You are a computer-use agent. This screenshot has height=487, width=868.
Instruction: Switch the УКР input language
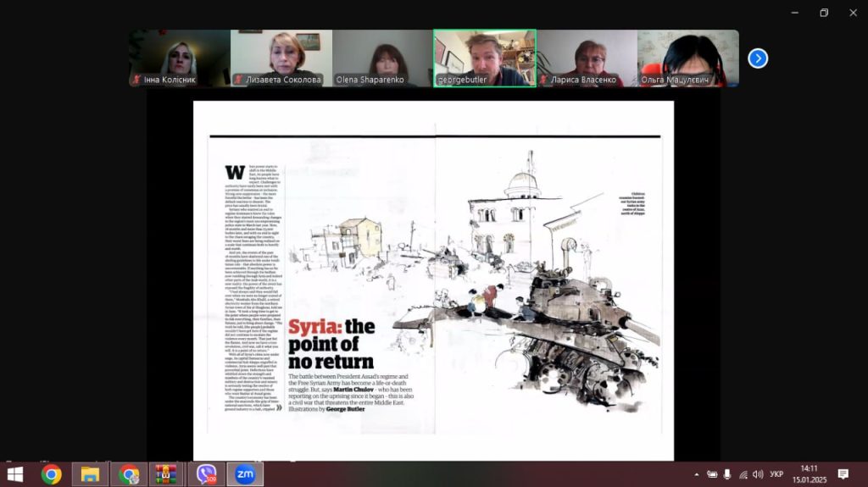click(776, 474)
